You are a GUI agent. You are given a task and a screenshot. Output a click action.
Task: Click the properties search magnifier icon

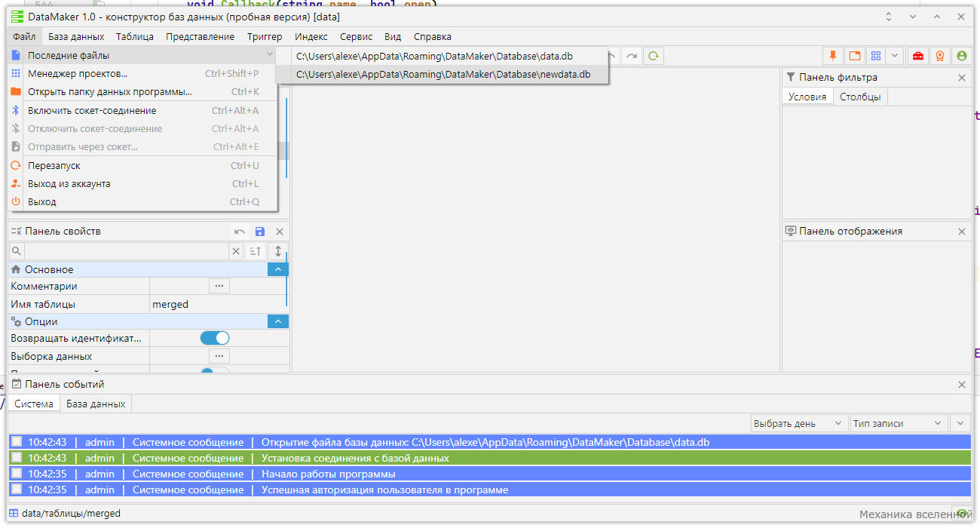(17, 251)
